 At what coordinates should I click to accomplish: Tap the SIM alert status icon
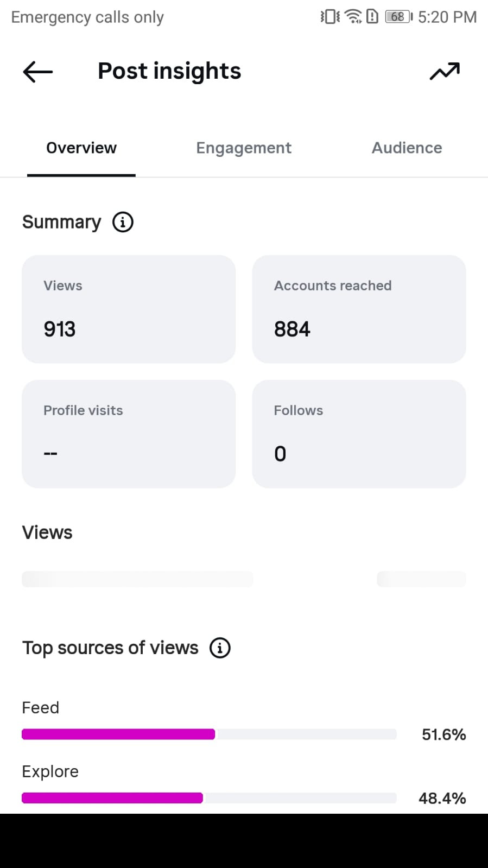point(372,17)
